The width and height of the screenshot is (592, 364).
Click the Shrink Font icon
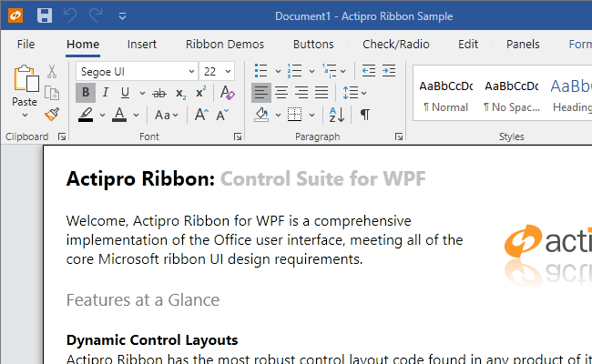click(x=222, y=115)
